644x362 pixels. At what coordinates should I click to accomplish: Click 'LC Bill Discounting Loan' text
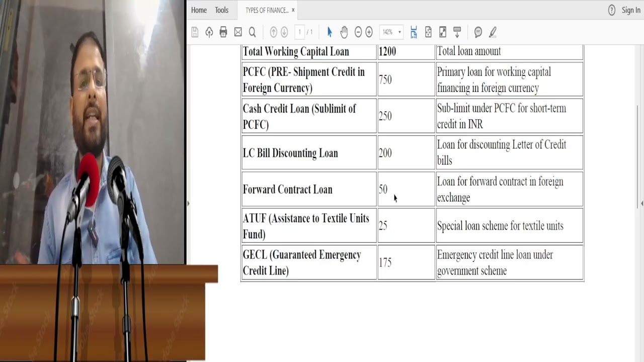coord(290,153)
